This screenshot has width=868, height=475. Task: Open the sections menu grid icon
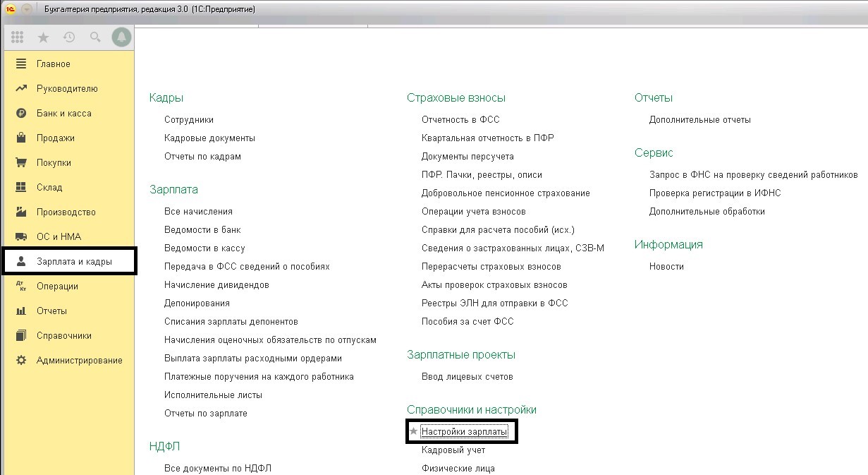coord(18,37)
